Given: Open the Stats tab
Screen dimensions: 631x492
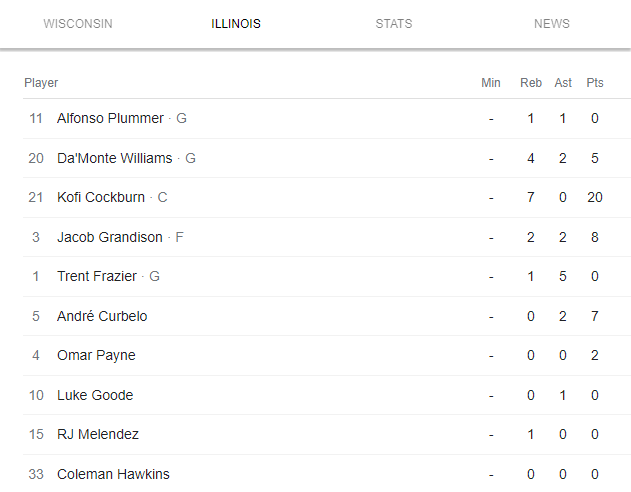Looking at the screenshot, I should tap(394, 24).
